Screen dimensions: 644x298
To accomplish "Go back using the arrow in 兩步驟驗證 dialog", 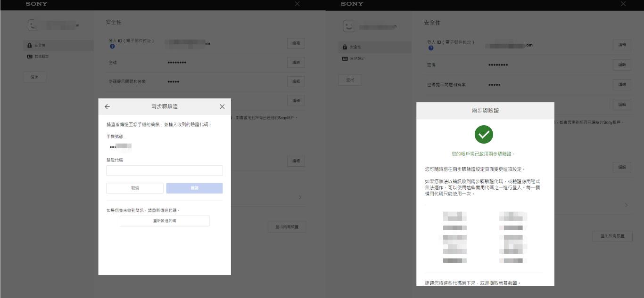I will tap(107, 106).
